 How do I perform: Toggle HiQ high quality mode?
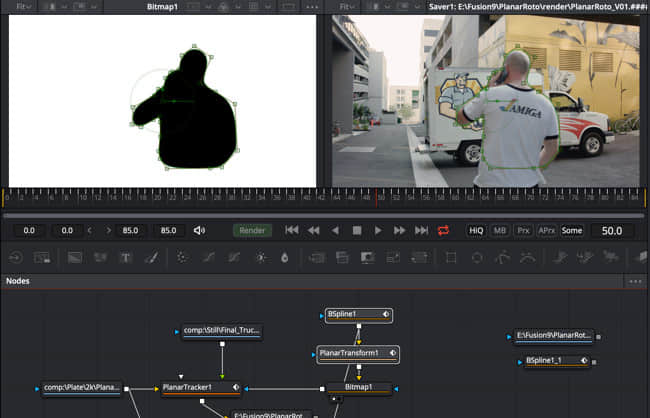[476, 230]
